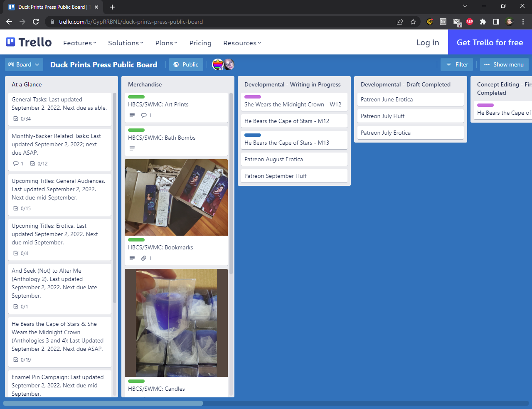
Task: Click the green label on Bath Bombs card
Action: [x=136, y=130]
